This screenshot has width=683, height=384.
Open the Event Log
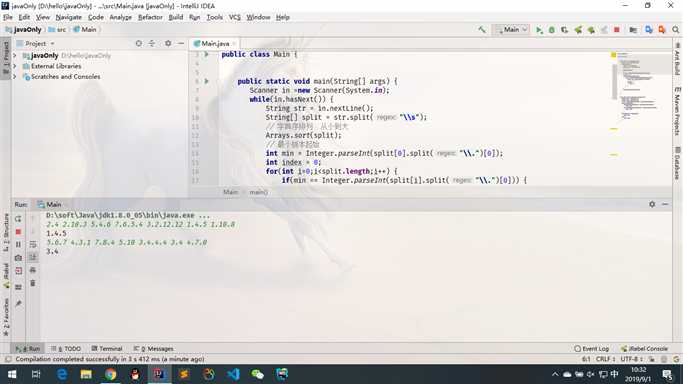pos(591,349)
